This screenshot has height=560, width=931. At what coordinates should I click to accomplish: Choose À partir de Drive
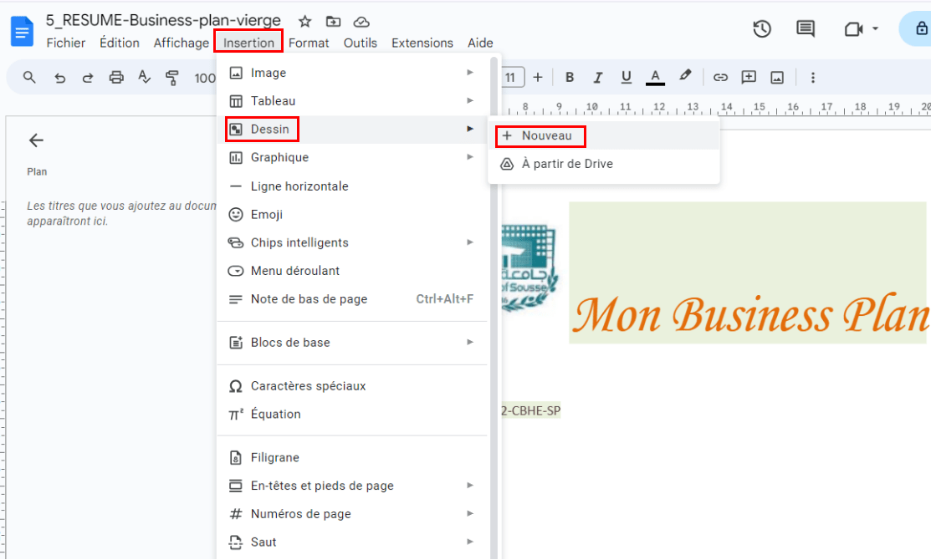604,164
